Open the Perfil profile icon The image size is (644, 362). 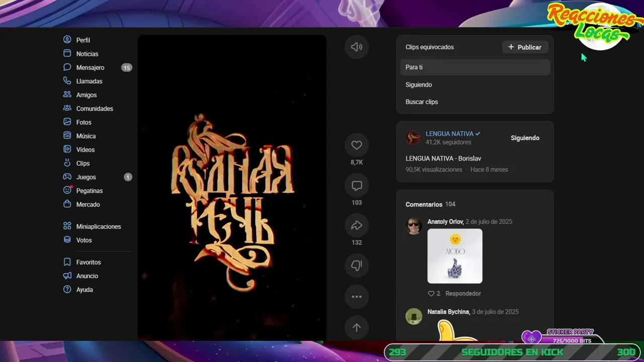67,40
